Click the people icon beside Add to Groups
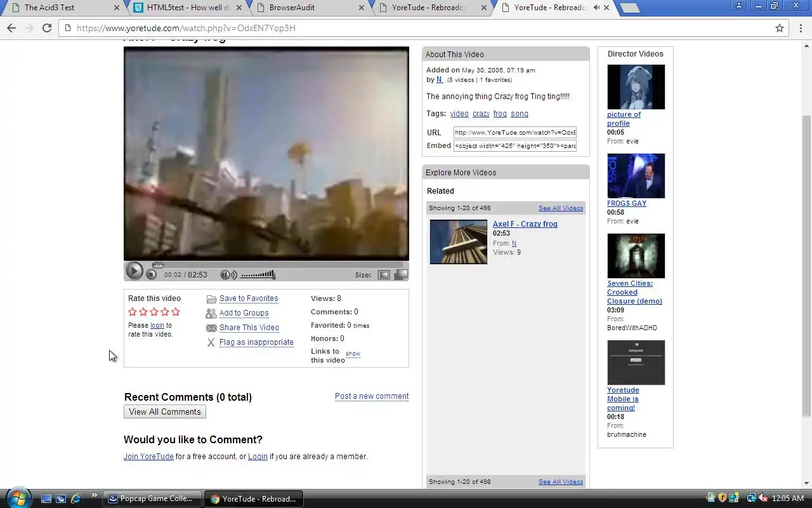812x508 pixels. click(x=211, y=314)
